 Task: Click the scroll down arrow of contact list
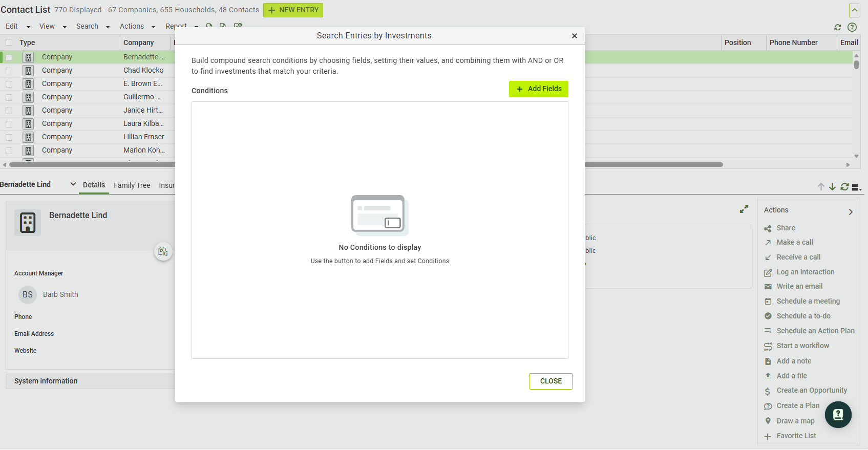coord(856,156)
